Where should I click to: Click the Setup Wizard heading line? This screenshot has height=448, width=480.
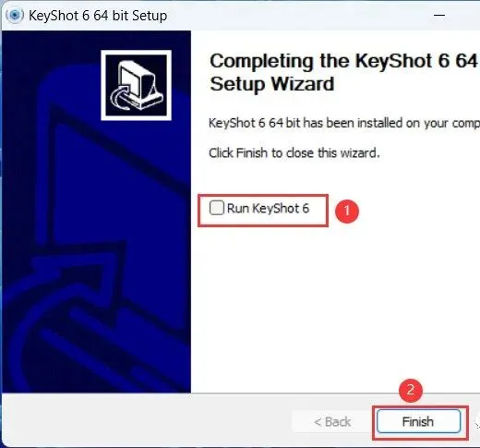point(272,84)
